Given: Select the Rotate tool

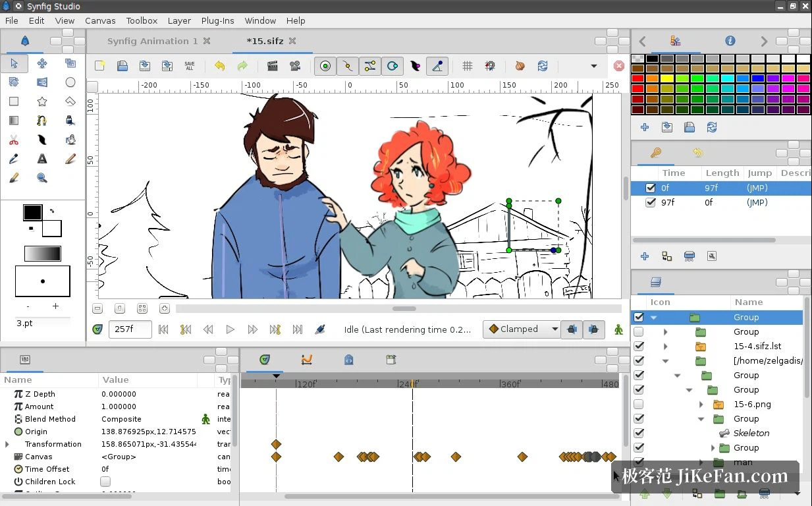Looking at the screenshot, I should [x=14, y=82].
